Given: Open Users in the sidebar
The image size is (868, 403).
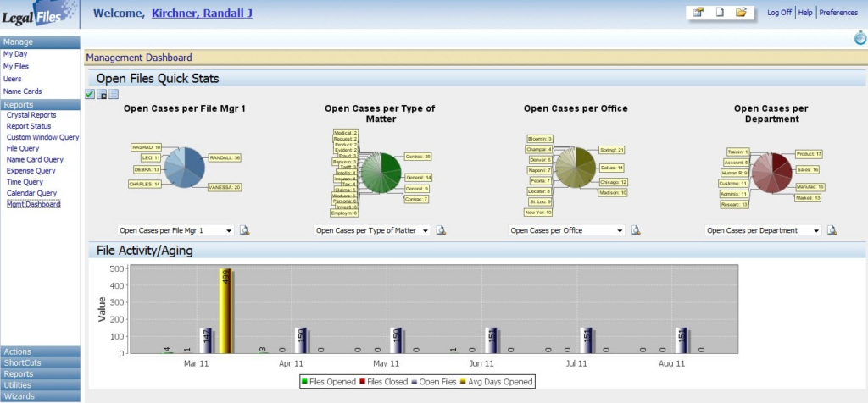Looking at the screenshot, I should point(12,79).
